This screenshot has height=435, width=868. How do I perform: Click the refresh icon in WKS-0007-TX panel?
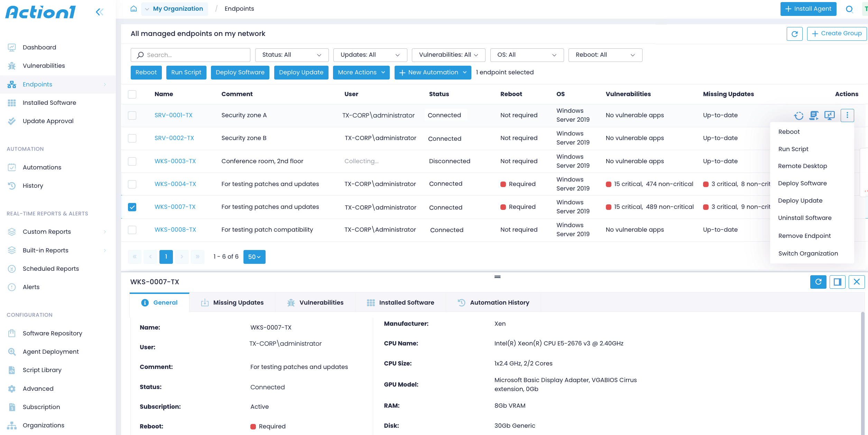click(x=818, y=282)
